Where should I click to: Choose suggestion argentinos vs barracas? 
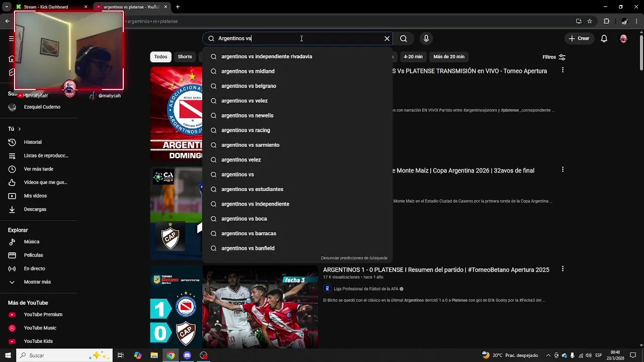297,233
